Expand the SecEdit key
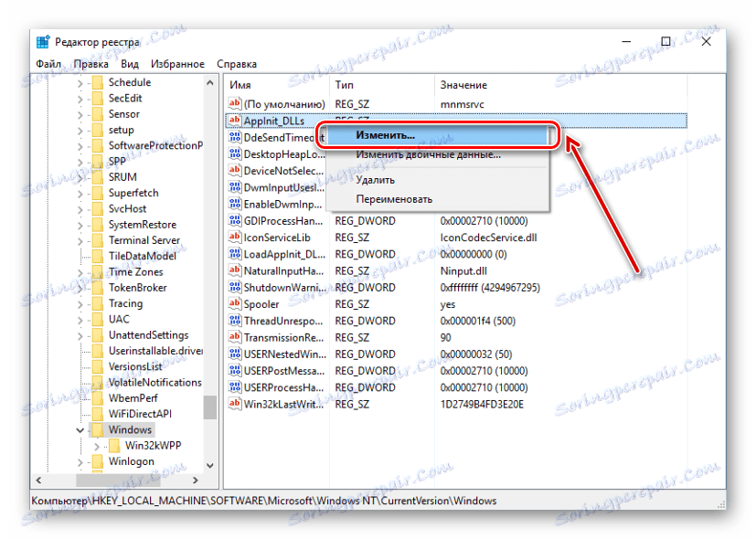This screenshot has width=756, height=539. [x=80, y=100]
